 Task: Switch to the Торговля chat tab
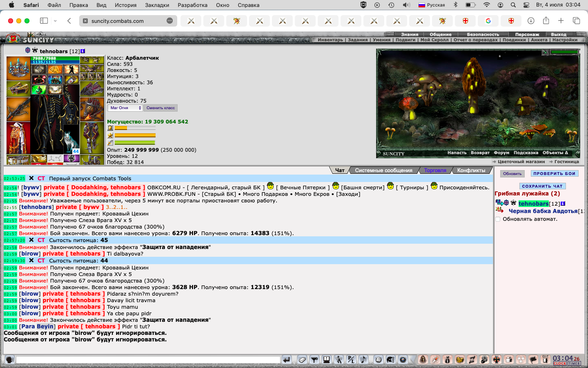435,171
